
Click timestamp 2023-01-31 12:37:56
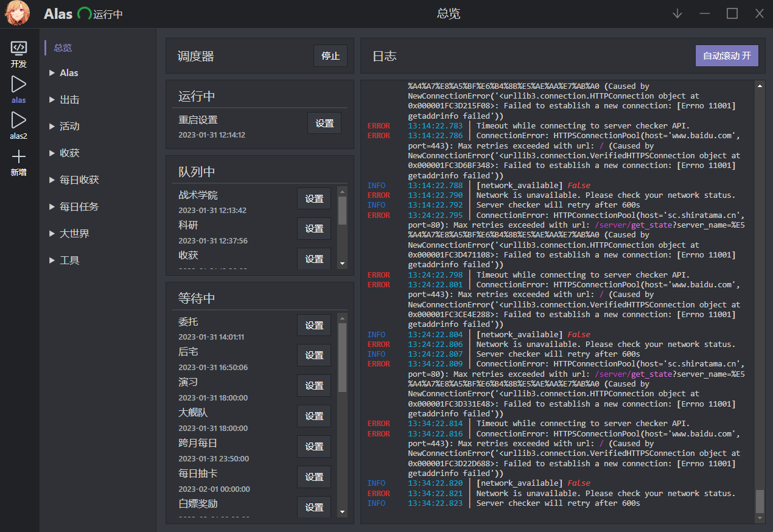click(213, 241)
